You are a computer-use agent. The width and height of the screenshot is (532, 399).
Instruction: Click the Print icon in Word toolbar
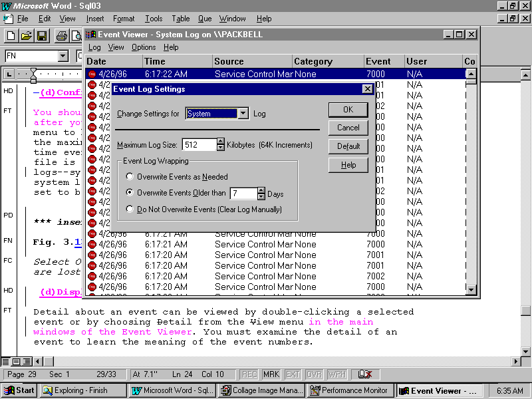click(61, 36)
